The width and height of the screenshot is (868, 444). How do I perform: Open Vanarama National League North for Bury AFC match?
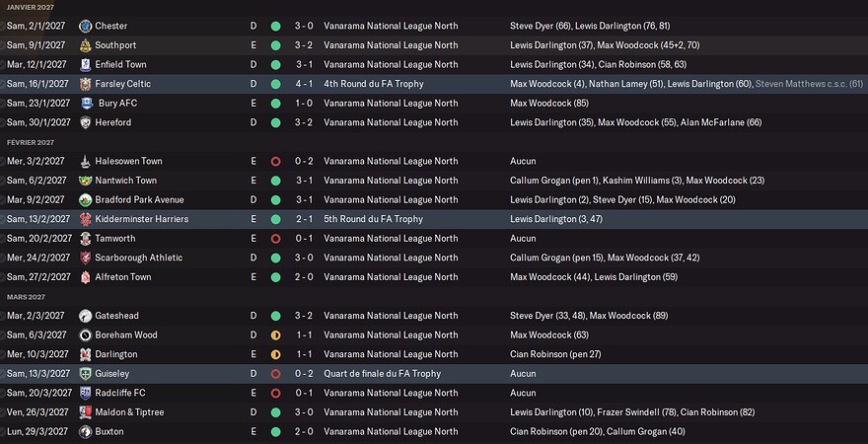coord(391,103)
